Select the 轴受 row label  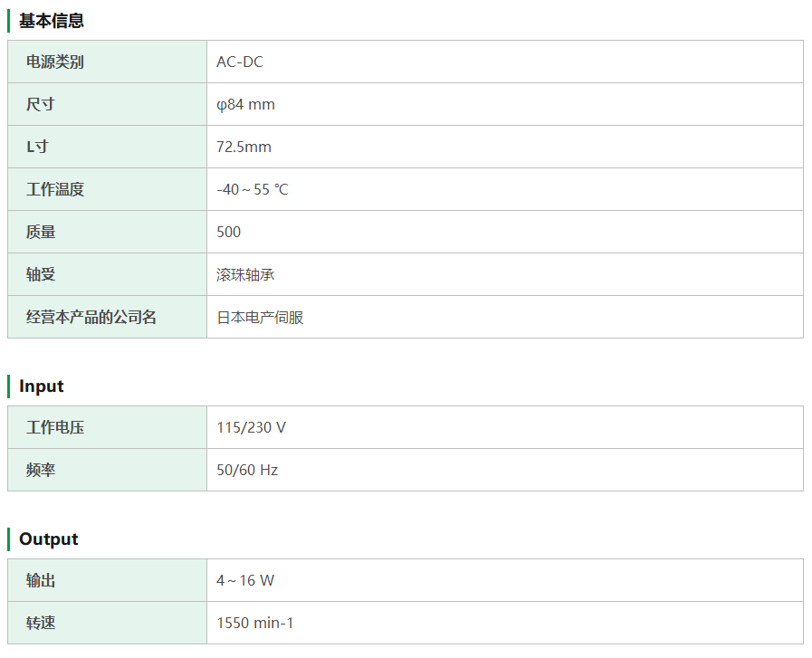coord(41,274)
